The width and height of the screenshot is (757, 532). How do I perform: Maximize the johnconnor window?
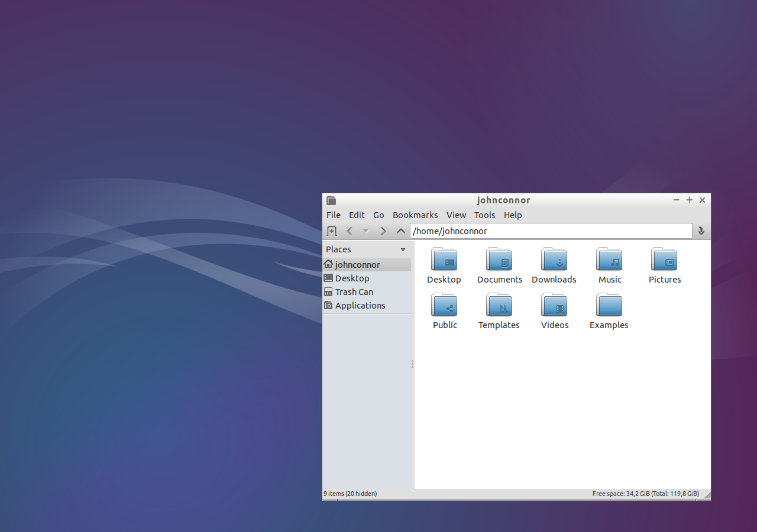point(689,200)
